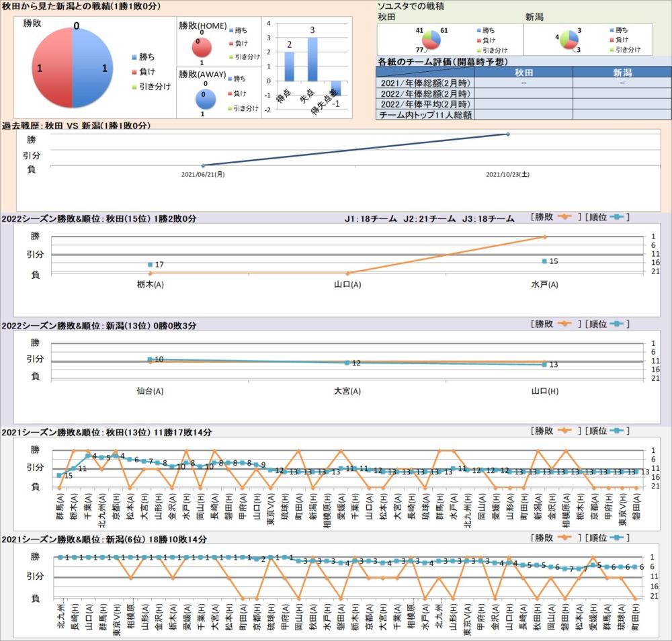
Task: Click the blue 勝ち legend swatch of main pie
Action: coord(134,58)
